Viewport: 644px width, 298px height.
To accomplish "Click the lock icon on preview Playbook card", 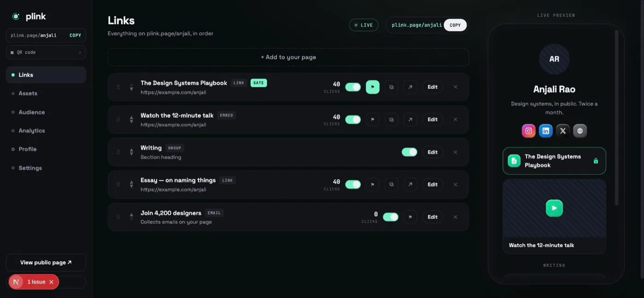I will pyautogui.click(x=596, y=161).
